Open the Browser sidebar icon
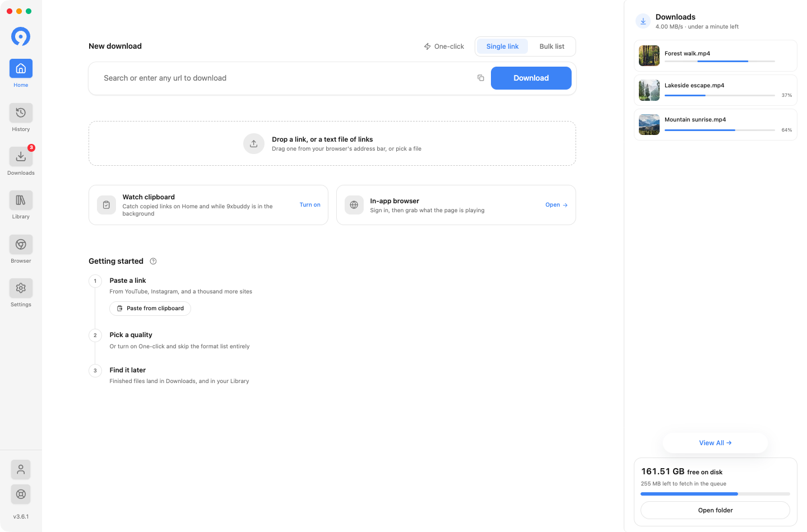Image resolution: width=807 pixels, height=532 pixels. (x=21, y=244)
